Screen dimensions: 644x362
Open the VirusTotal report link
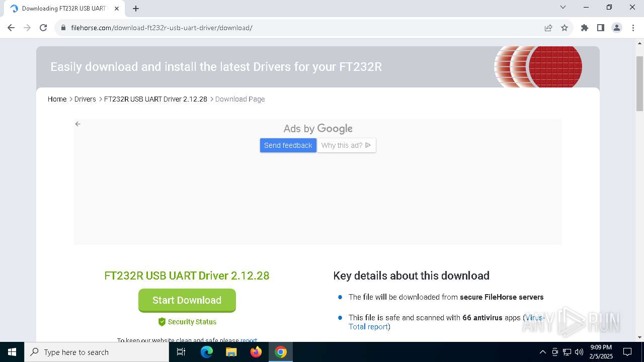pos(447,322)
